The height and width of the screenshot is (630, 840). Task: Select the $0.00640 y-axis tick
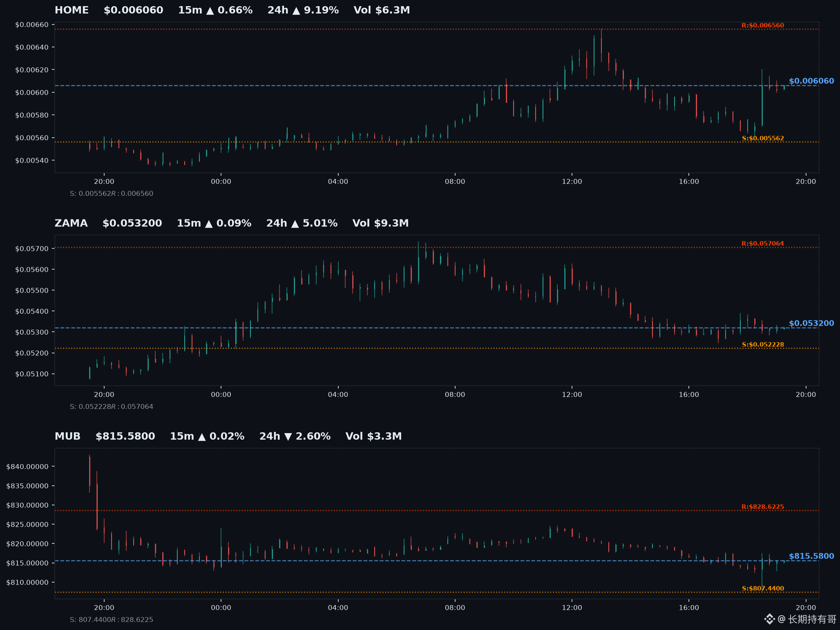click(32, 47)
